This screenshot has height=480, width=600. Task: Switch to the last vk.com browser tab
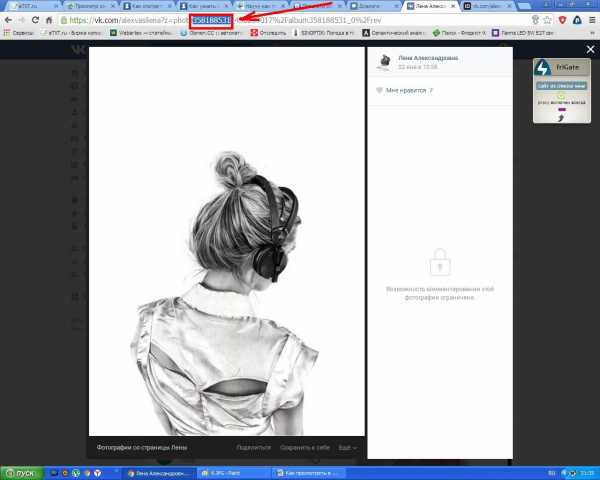tap(487, 6)
